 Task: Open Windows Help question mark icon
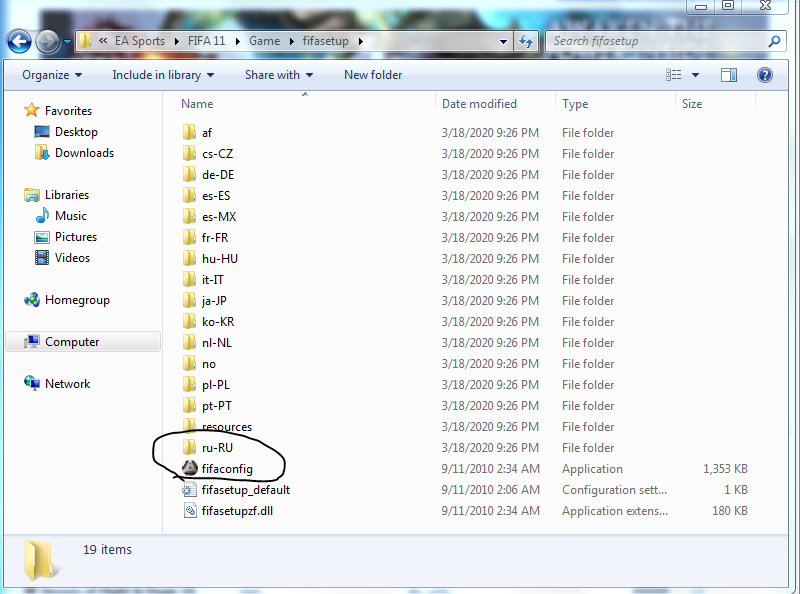(x=764, y=75)
